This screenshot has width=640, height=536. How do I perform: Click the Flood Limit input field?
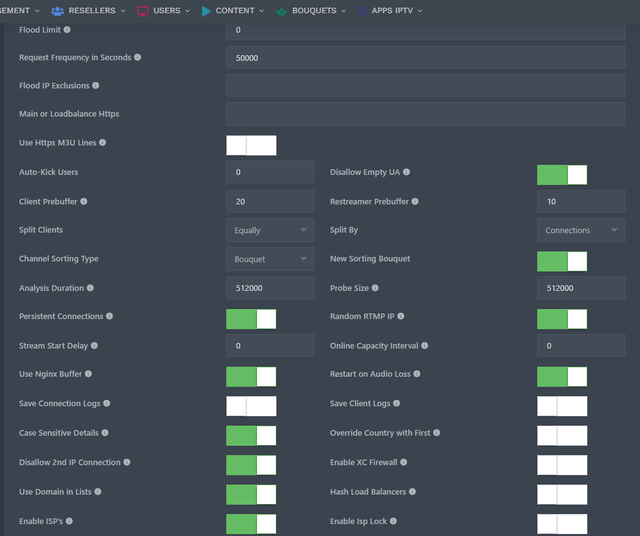[426, 30]
